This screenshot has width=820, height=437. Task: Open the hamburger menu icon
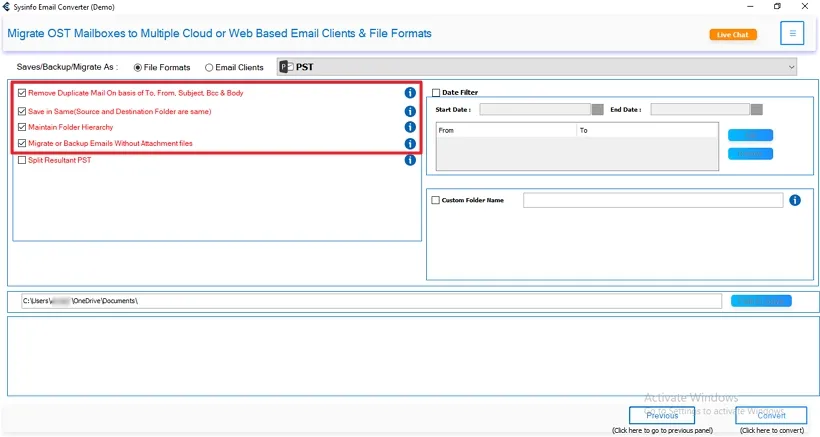pyautogui.click(x=792, y=33)
